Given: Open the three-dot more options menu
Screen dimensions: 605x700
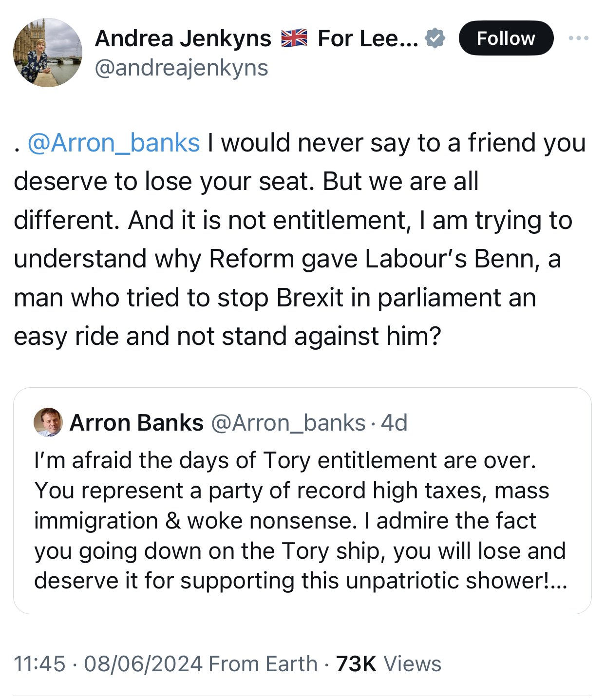Looking at the screenshot, I should tap(578, 38).
